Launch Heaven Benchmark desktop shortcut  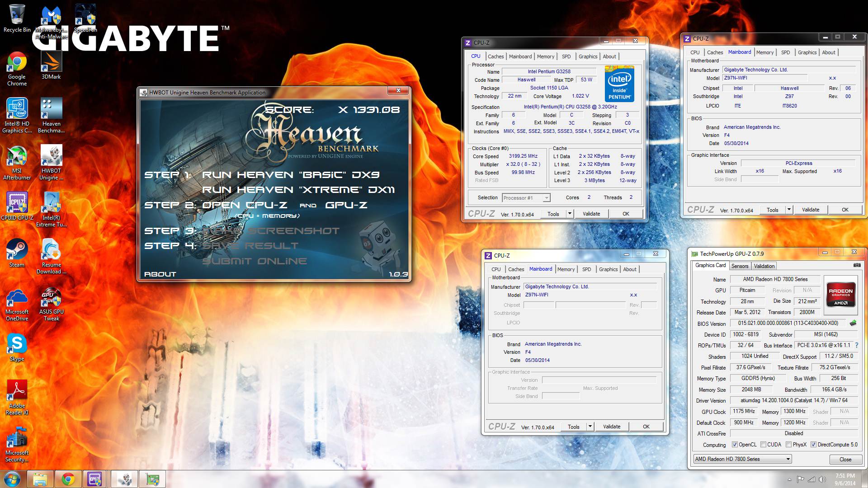coord(51,116)
